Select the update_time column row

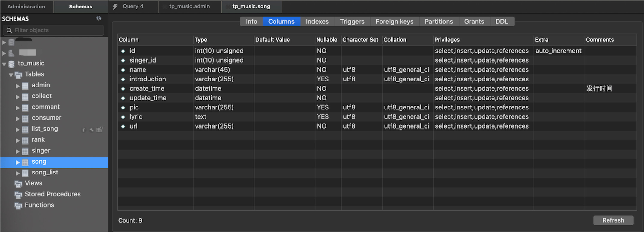377,98
